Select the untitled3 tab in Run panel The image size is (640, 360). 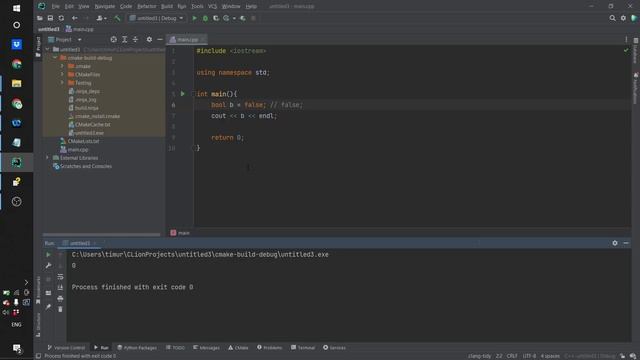click(80, 243)
